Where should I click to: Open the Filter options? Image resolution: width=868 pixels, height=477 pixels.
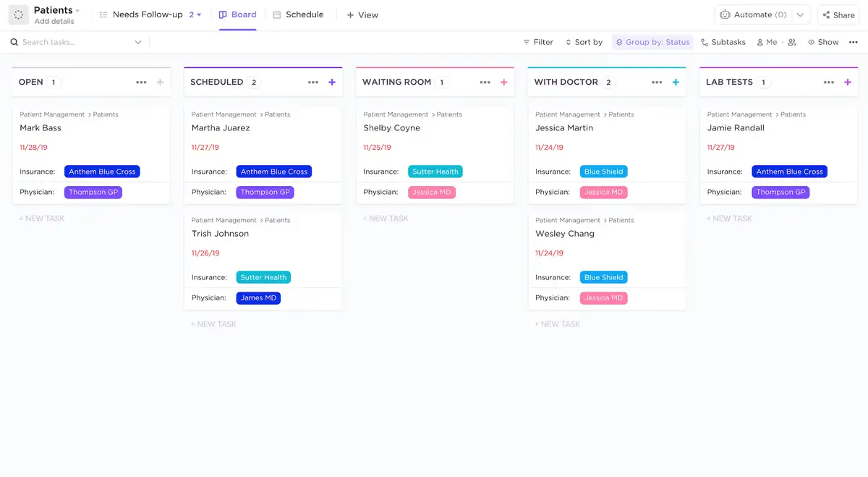coord(537,42)
